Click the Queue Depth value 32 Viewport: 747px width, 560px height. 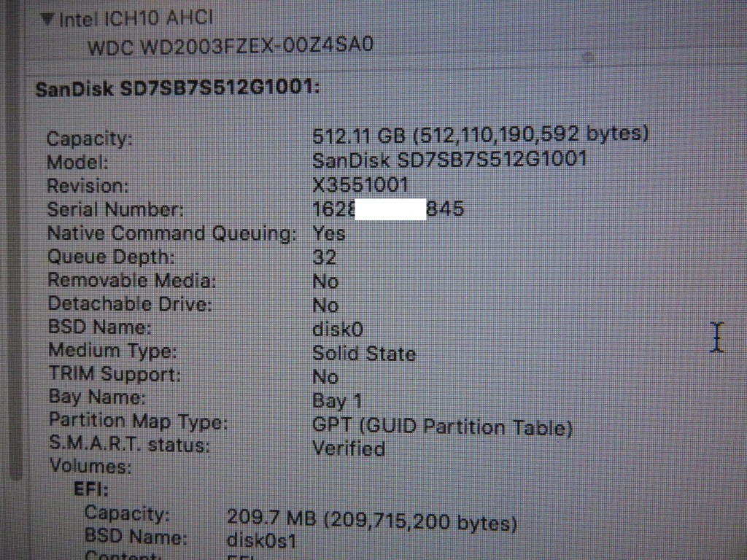point(325,257)
